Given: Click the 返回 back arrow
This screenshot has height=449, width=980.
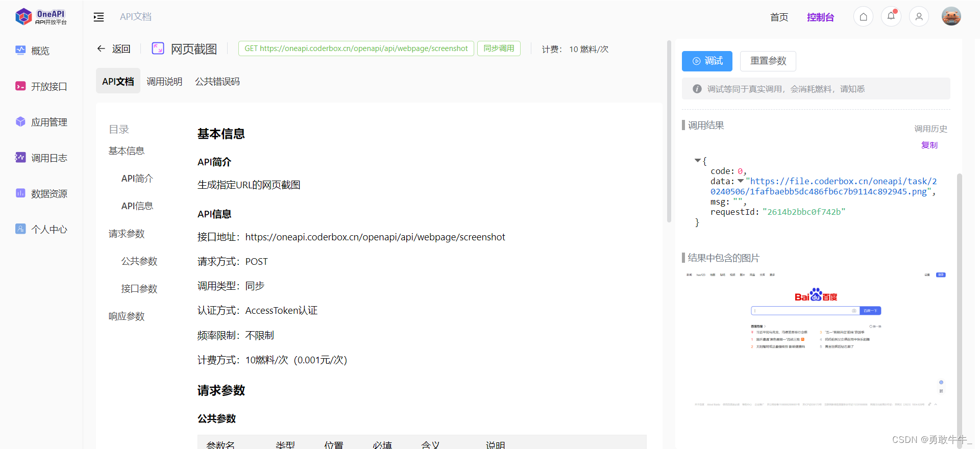Looking at the screenshot, I should pyautogui.click(x=101, y=48).
